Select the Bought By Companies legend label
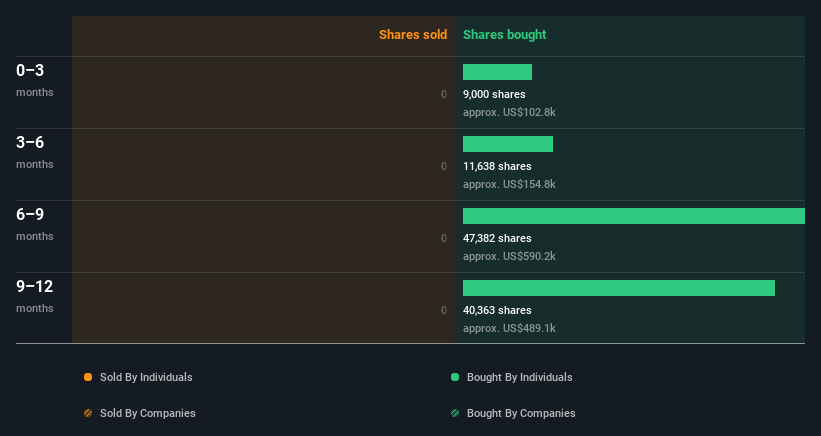Image resolution: width=821 pixels, height=436 pixels. 521,413
